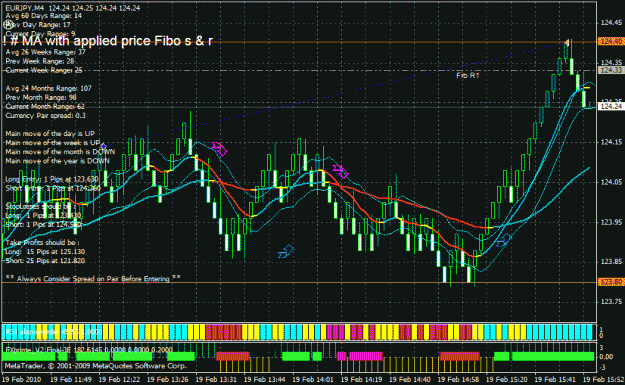
Task: Click 'Avg 60 Days Range: 14' text
Action: click(x=43, y=16)
